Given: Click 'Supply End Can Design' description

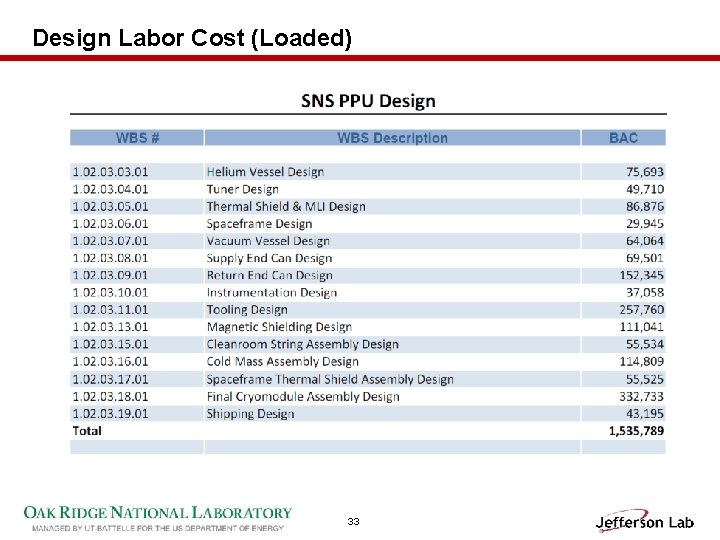Looking at the screenshot, I should coord(269,259).
